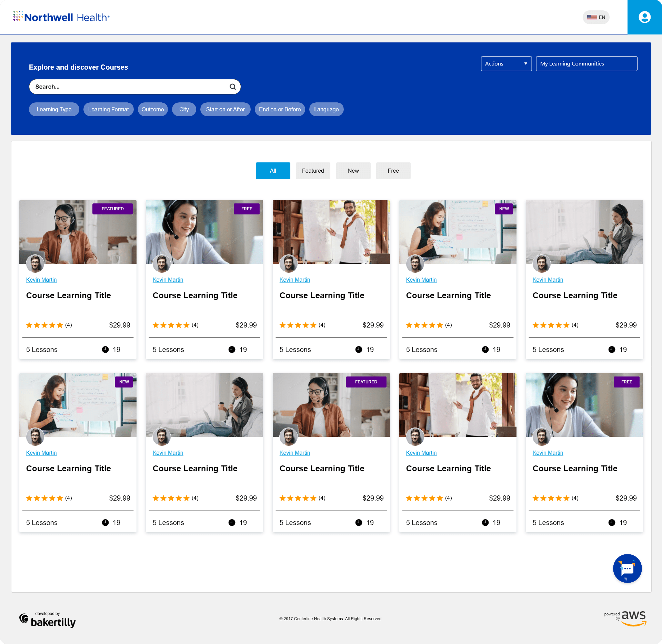Open the Kevin Martin link on the first card
This screenshot has width=662, height=644.
[x=41, y=280]
